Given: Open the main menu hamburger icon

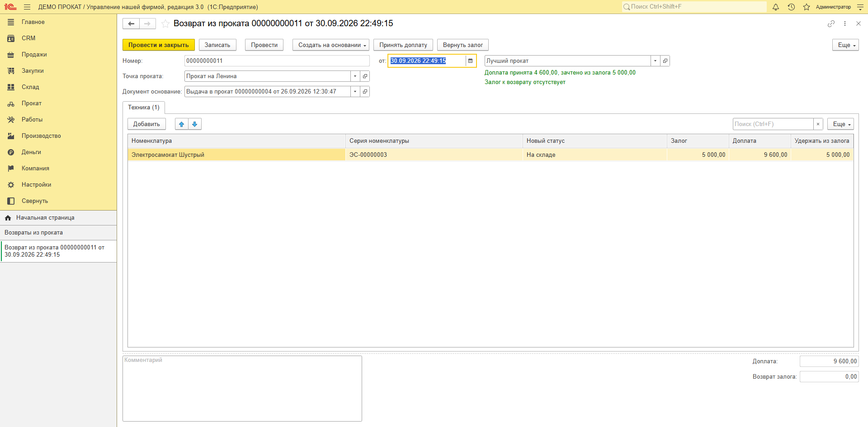Looking at the screenshot, I should point(27,7).
